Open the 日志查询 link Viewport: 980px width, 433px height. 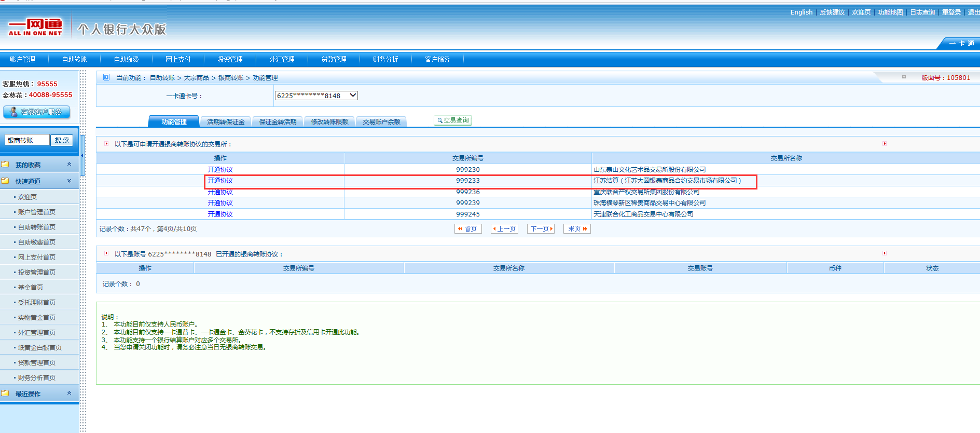click(x=922, y=12)
